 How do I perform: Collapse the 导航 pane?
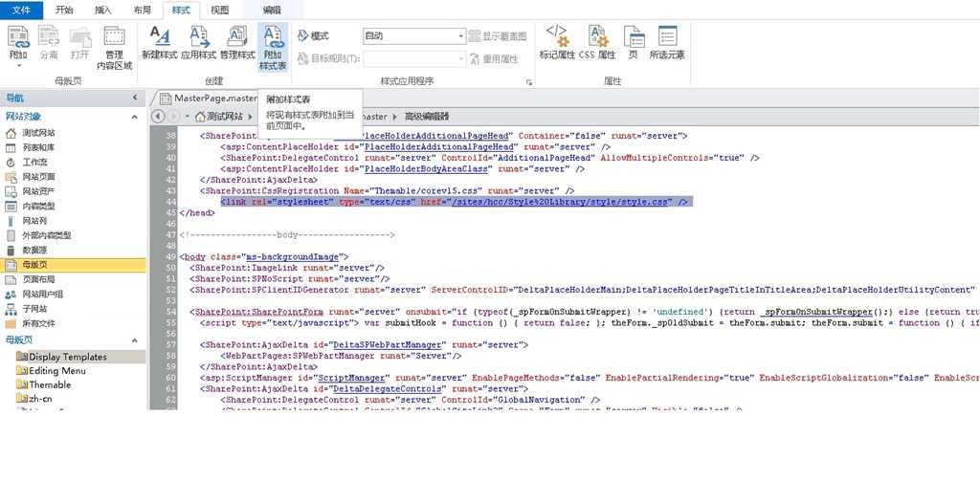coord(135,98)
